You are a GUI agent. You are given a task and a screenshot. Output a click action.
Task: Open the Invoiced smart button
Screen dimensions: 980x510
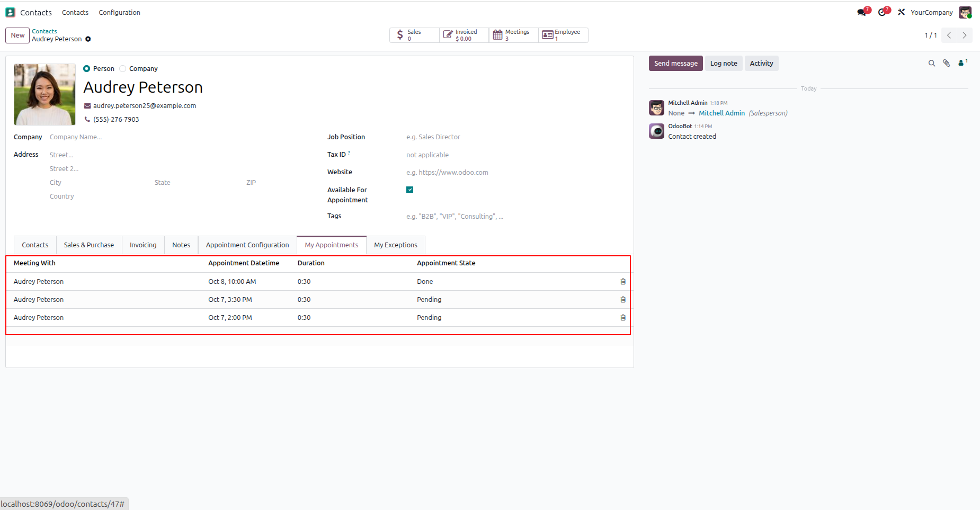pos(464,35)
